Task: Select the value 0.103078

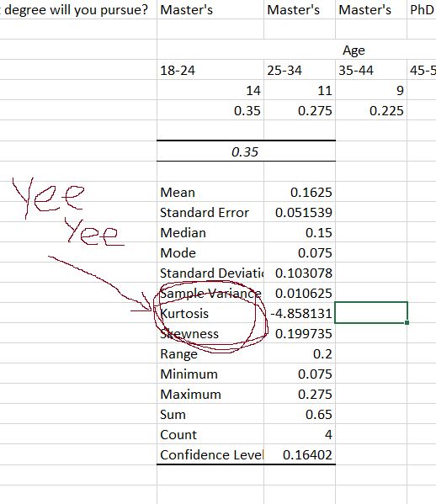Action: pyautogui.click(x=300, y=273)
